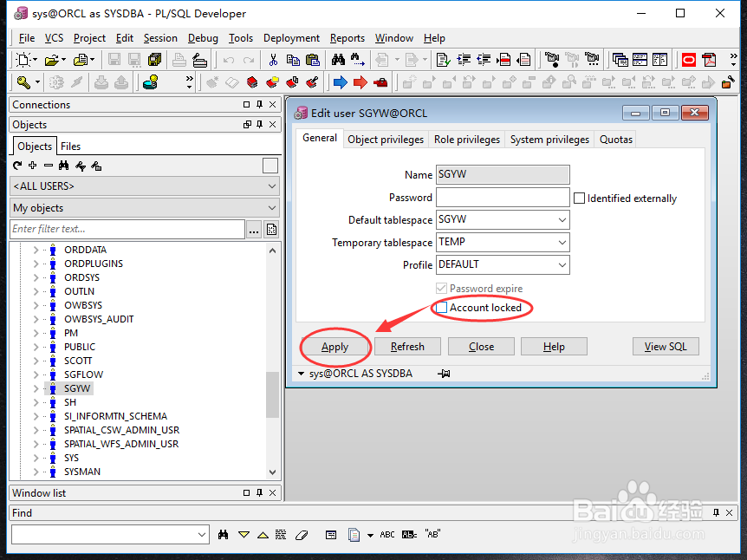Open the My objects dropdown
The height and width of the screenshot is (560, 747).
pyautogui.click(x=271, y=208)
